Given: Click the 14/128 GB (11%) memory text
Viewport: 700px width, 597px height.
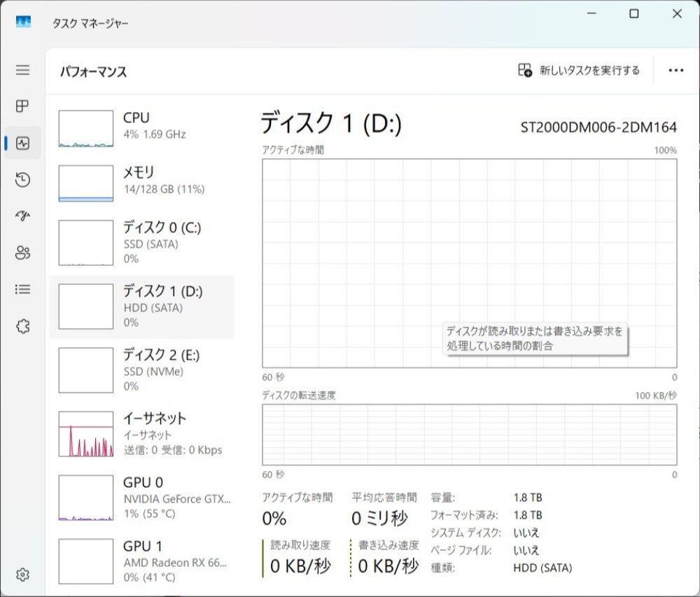Looking at the screenshot, I should (x=164, y=189).
